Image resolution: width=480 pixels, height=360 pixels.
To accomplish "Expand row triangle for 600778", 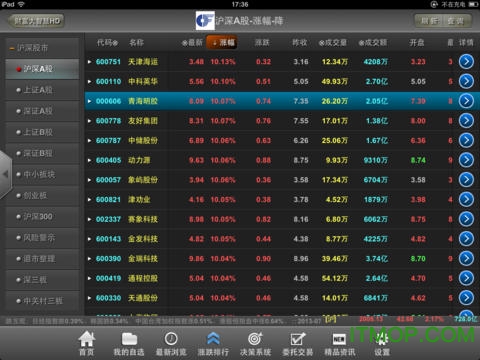I will point(89,121).
